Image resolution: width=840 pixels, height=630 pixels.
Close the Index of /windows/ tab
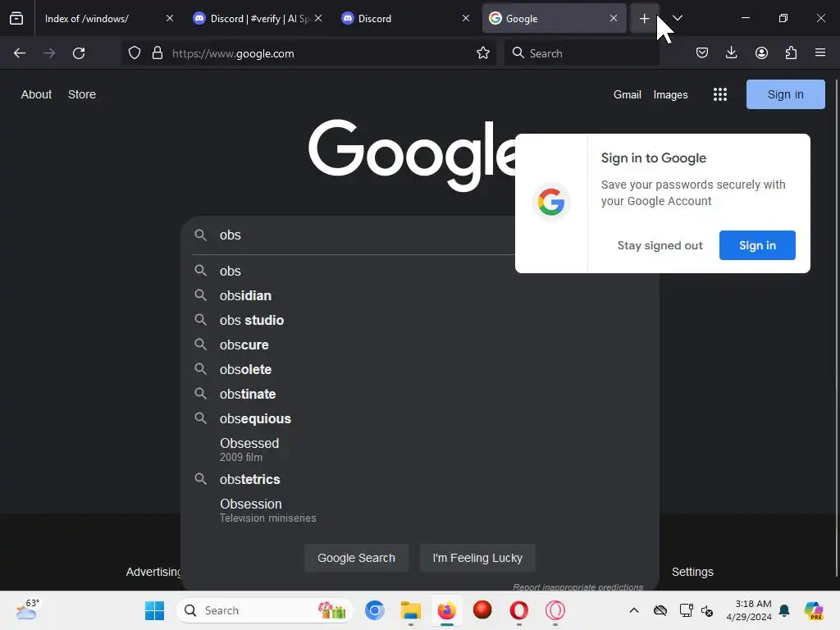tap(169, 18)
